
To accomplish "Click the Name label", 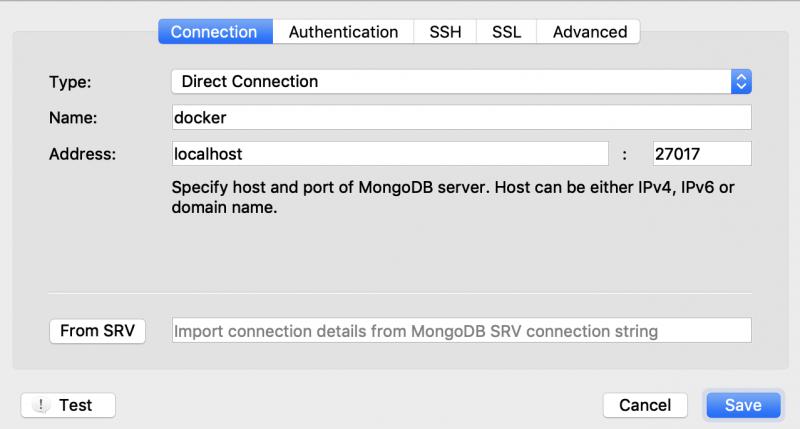I will (73, 118).
